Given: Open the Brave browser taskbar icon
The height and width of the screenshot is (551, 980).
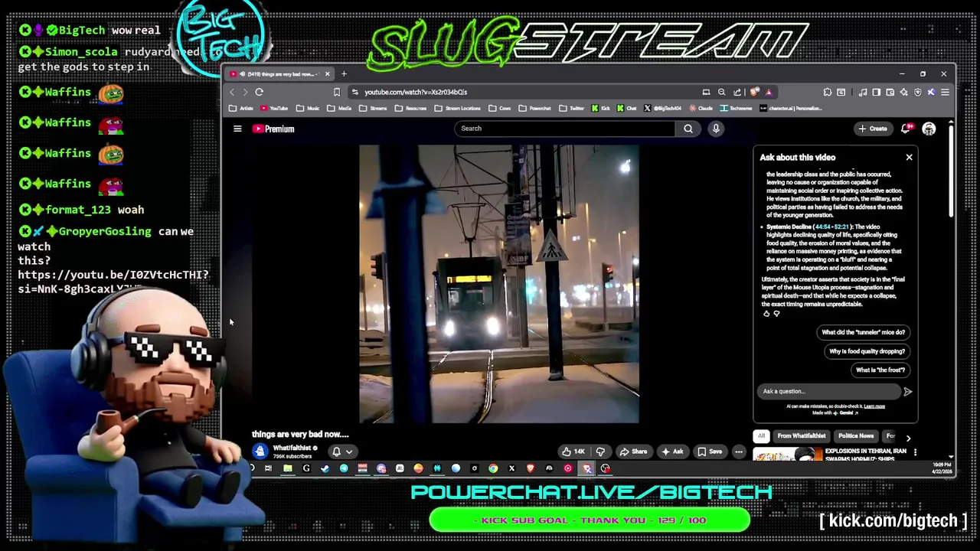Looking at the screenshot, I should [x=531, y=468].
